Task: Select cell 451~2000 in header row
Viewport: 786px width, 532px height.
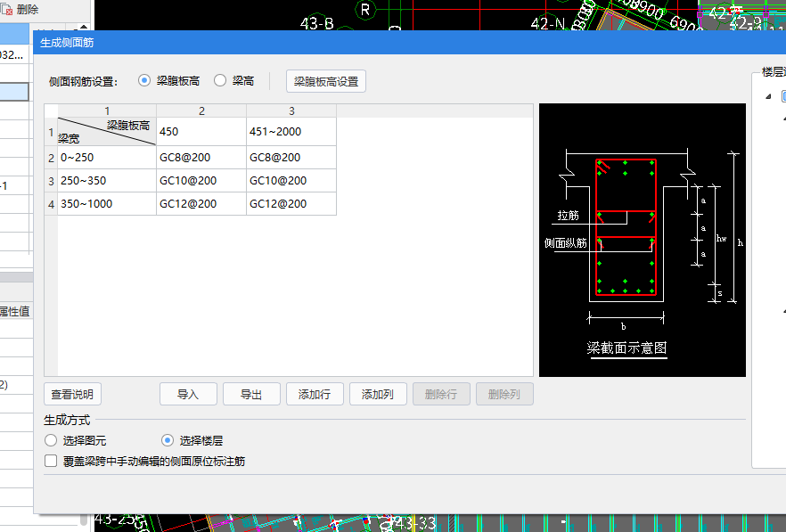Action: click(x=291, y=132)
